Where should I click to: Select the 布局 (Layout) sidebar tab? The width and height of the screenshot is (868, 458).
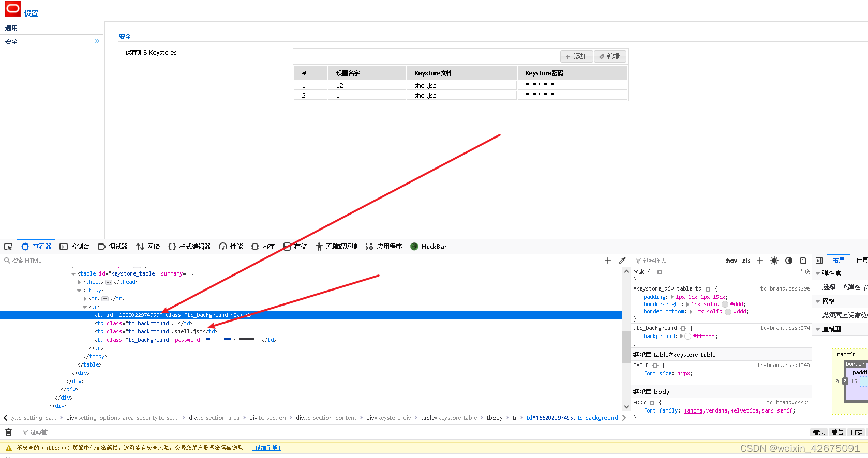(839, 261)
